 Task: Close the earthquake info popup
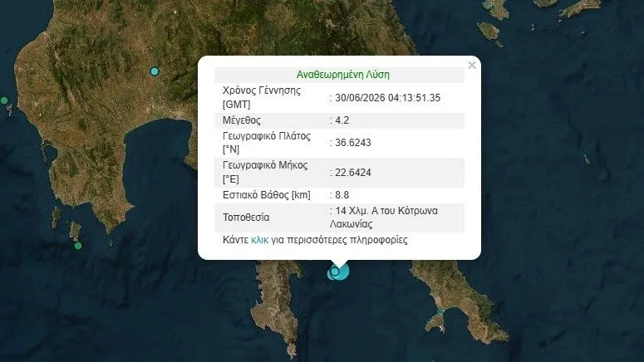click(x=472, y=66)
